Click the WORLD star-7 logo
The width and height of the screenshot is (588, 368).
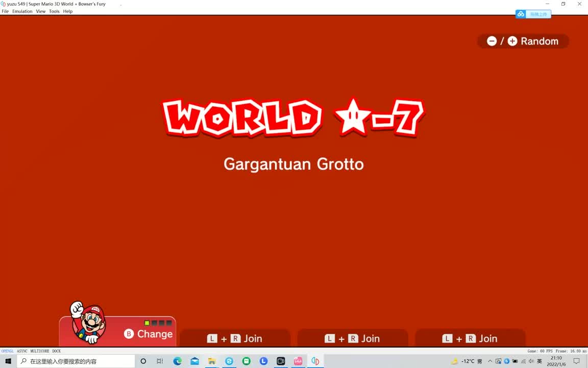(293, 118)
